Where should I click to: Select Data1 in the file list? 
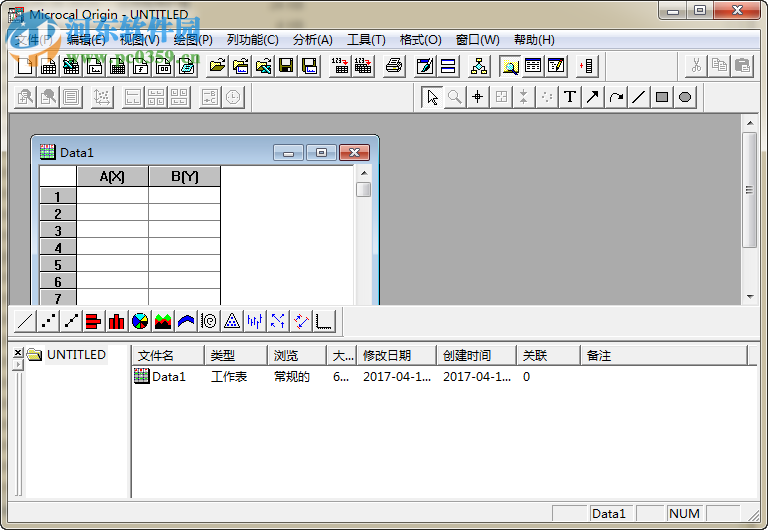click(168, 377)
